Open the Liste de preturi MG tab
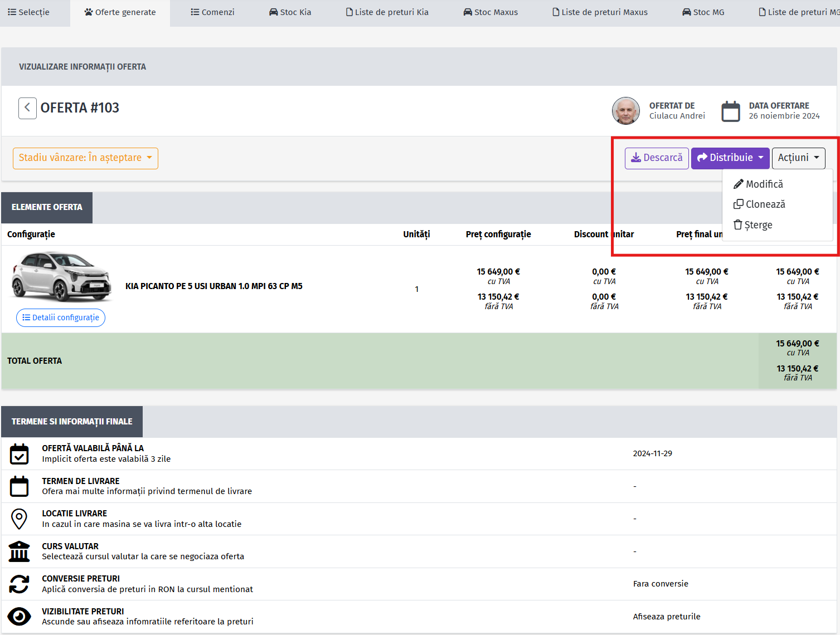The image size is (840, 635). [x=799, y=12]
